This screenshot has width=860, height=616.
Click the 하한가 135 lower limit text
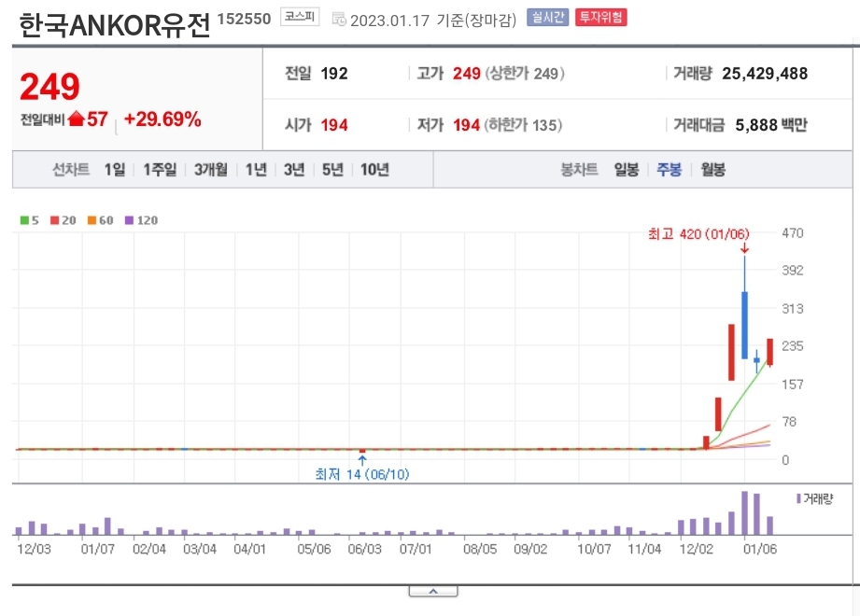[x=523, y=125]
